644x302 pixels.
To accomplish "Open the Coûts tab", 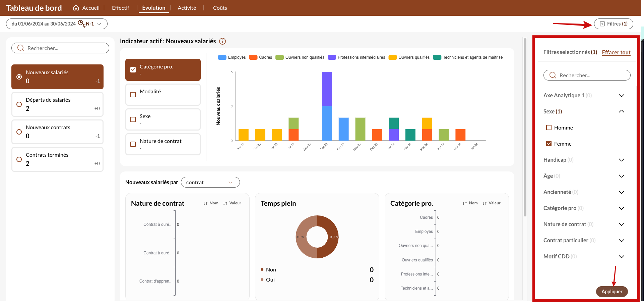I will pos(220,8).
